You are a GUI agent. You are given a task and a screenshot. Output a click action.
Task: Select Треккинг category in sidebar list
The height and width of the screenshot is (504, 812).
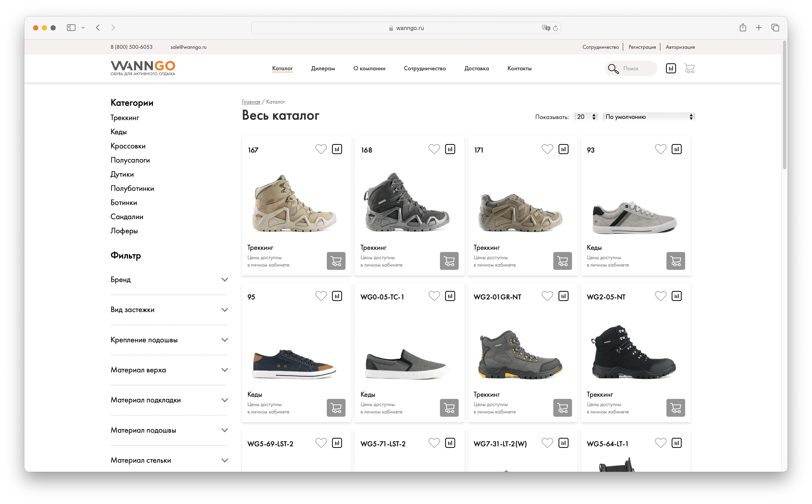point(125,118)
